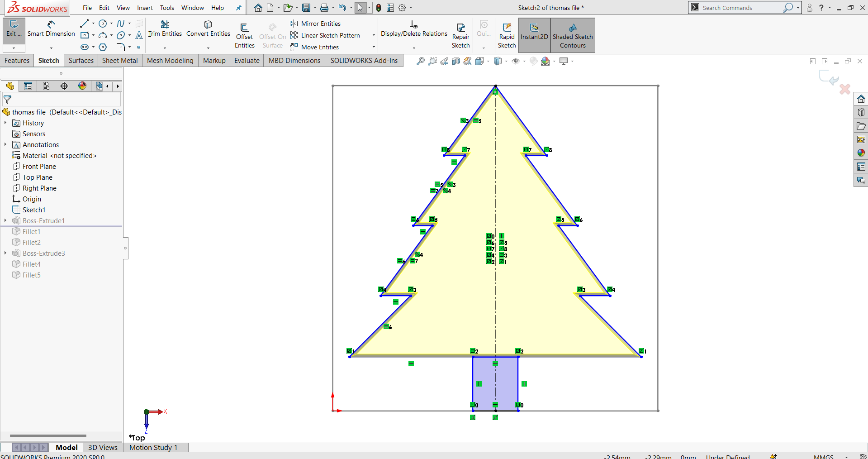This screenshot has width=868, height=459.
Task: Open the Display/Delete Relations dropdown arrow
Action: click(414, 48)
